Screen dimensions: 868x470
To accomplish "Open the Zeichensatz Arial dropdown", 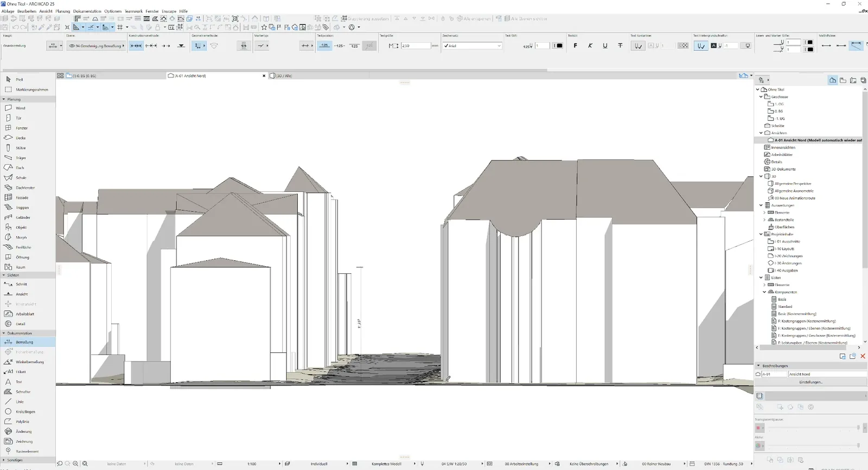I will pyautogui.click(x=473, y=46).
